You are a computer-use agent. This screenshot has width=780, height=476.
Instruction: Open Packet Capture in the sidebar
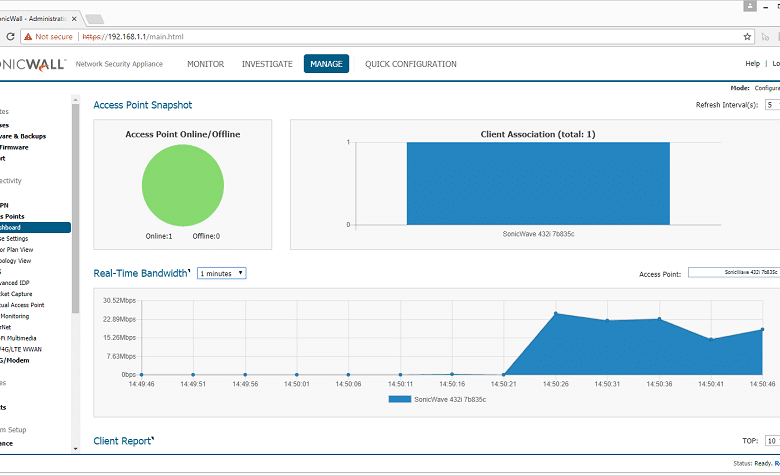coord(16,294)
